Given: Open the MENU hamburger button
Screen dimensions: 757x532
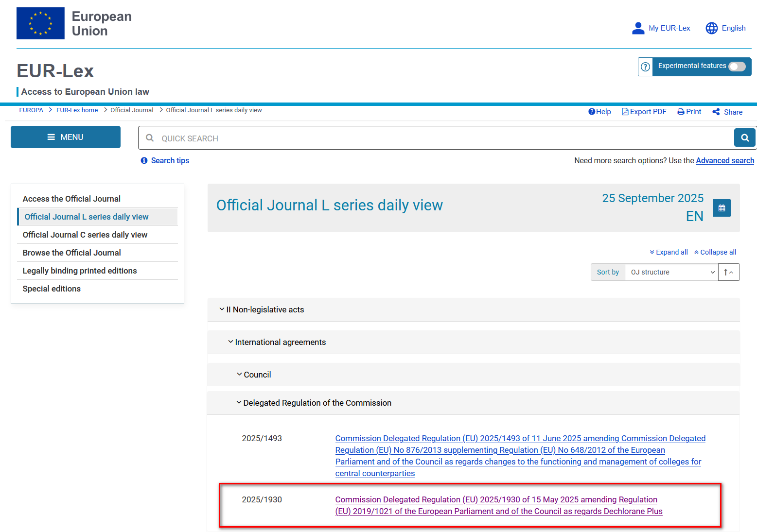Looking at the screenshot, I should 66,137.
